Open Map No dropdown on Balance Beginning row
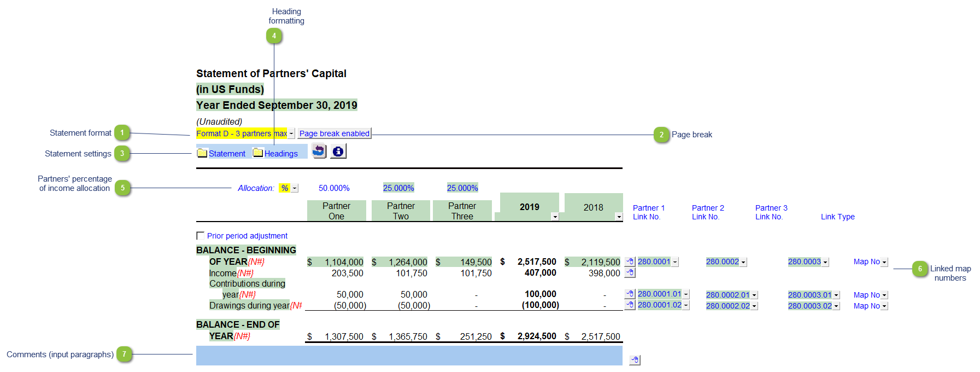Image resolution: width=980 pixels, height=372 pixels. pos(884,262)
